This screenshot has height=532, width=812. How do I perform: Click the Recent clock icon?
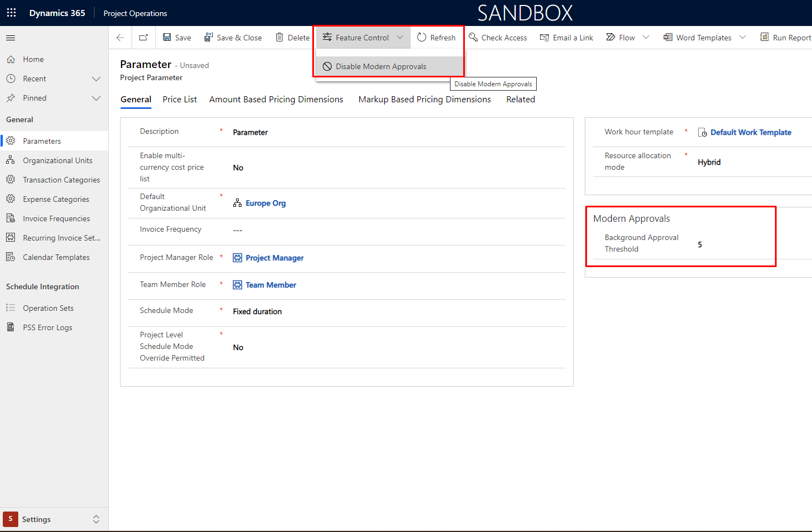[x=11, y=79]
